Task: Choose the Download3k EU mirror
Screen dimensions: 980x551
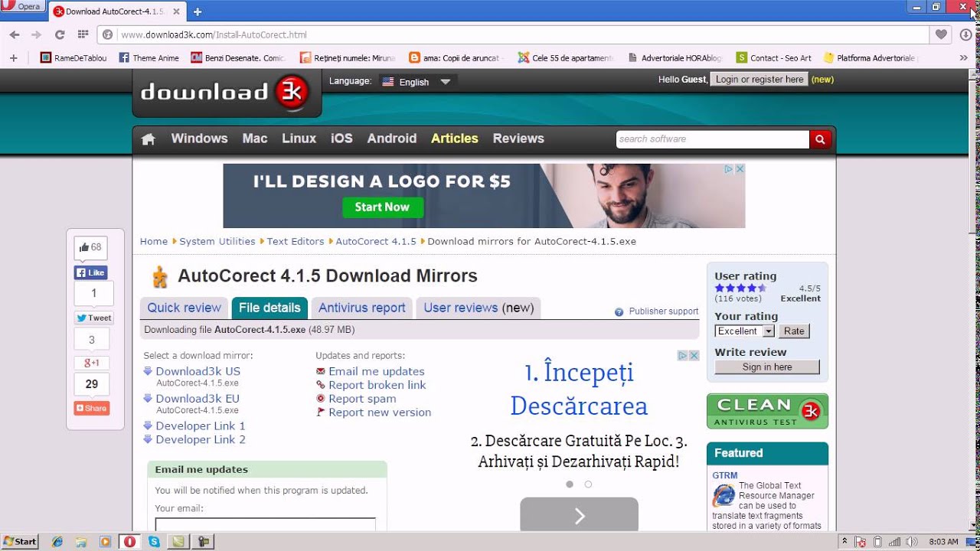Action: tap(198, 399)
